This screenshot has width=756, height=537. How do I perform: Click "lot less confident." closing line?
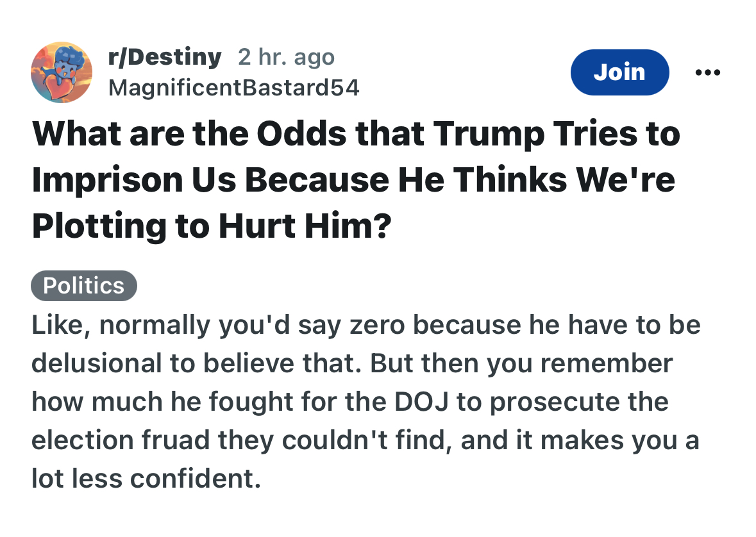[x=146, y=479]
